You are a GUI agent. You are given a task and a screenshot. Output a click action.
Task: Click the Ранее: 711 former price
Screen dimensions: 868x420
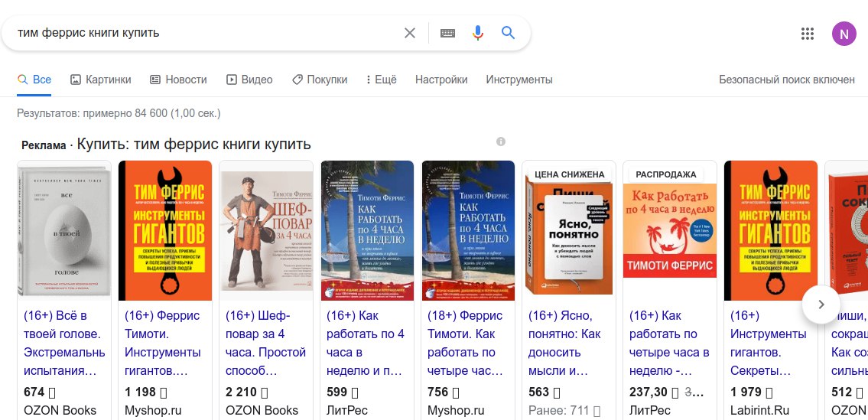pos(564,411)
